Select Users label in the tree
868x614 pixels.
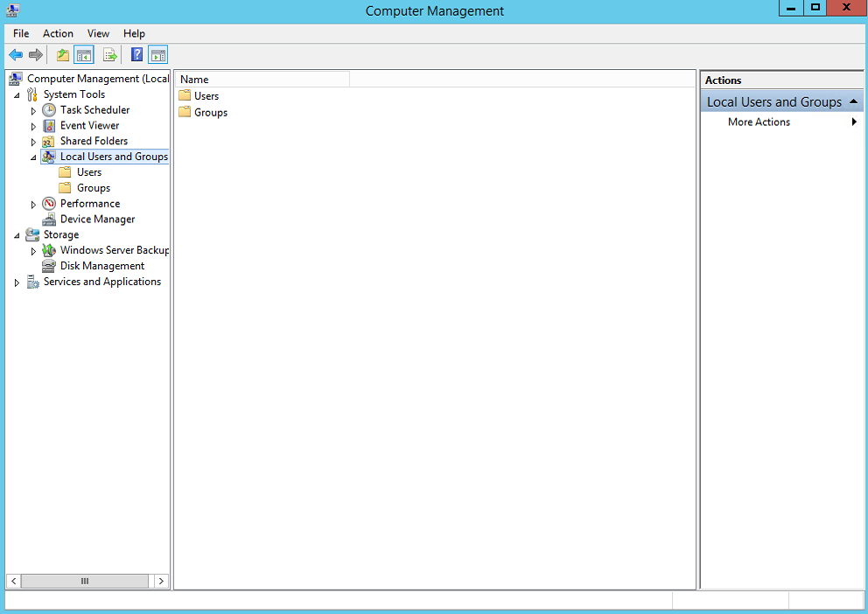tap(89, 172)
